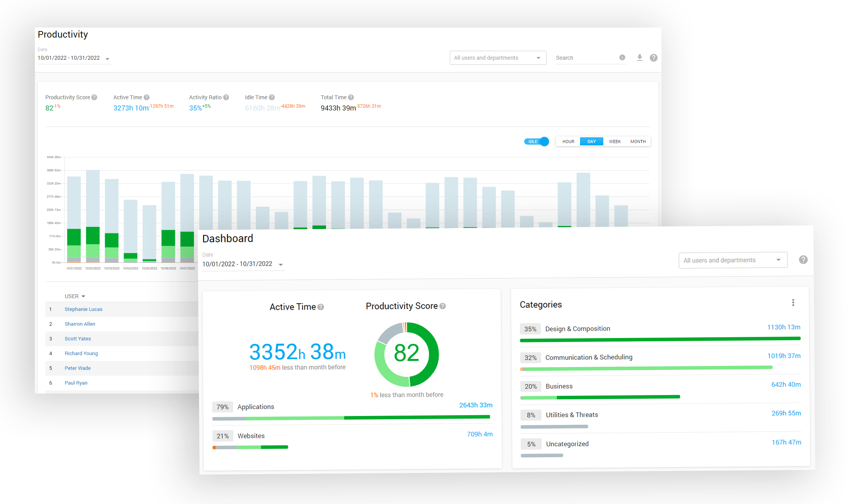Click the download report icon
853x504 pixels.
coord(640,58)
